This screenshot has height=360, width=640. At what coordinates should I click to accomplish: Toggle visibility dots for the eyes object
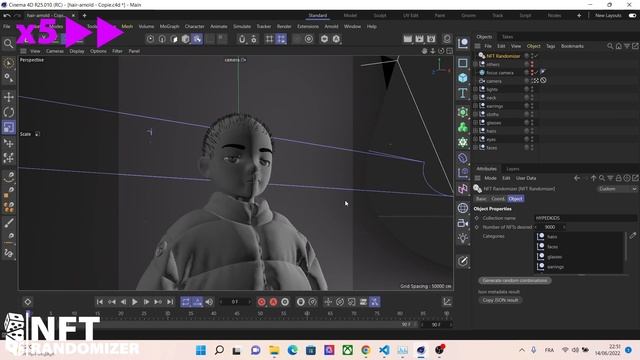point(532,139)
